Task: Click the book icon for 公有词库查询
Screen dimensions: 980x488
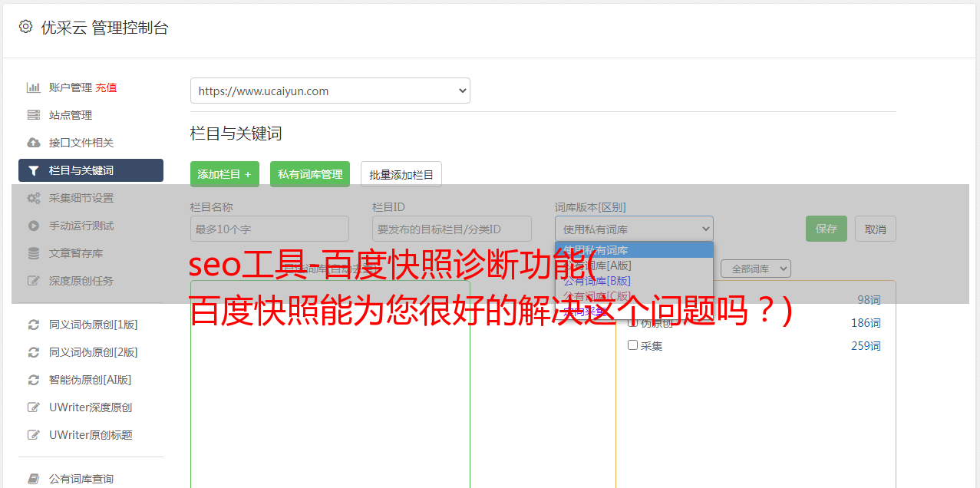Action: coord(34,479)
